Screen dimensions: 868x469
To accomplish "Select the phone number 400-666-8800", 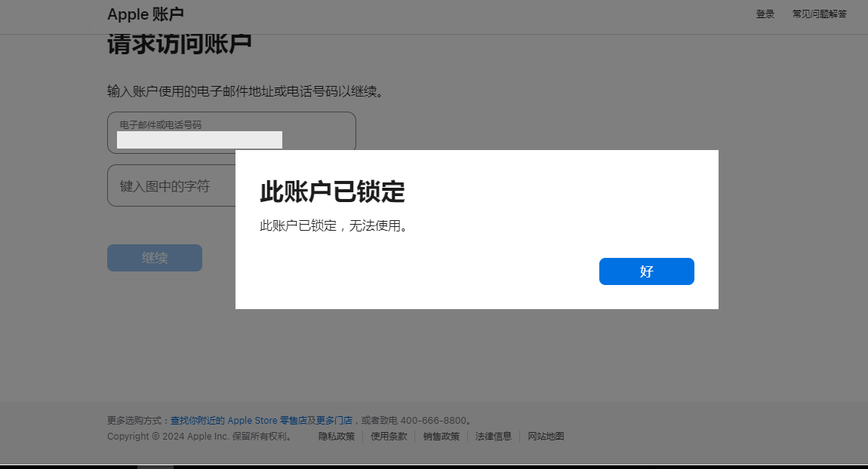I will (433, 420).
